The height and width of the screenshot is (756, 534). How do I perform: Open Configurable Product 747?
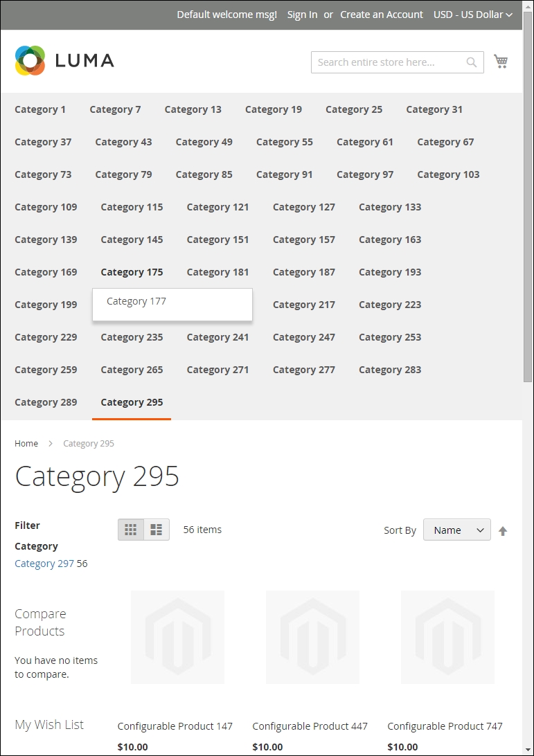click(445, 726)
